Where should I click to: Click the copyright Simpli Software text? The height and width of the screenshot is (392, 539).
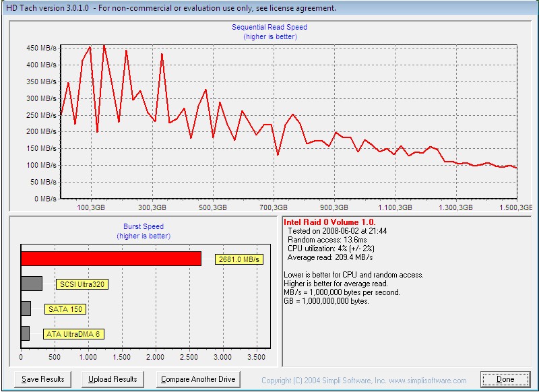pyautogui.click(x=364, y=381)
